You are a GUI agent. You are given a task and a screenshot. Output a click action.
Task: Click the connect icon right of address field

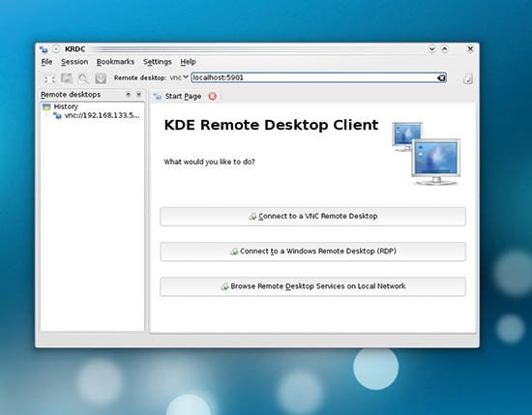[467, 79]
